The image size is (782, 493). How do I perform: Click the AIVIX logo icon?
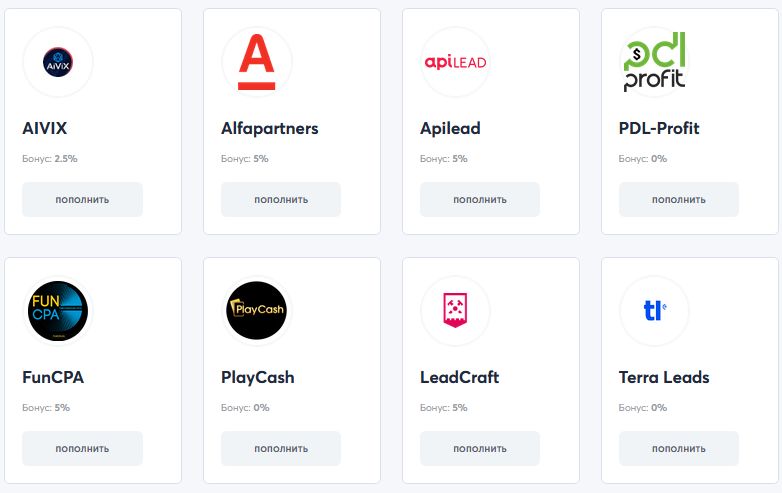point(57,62)
